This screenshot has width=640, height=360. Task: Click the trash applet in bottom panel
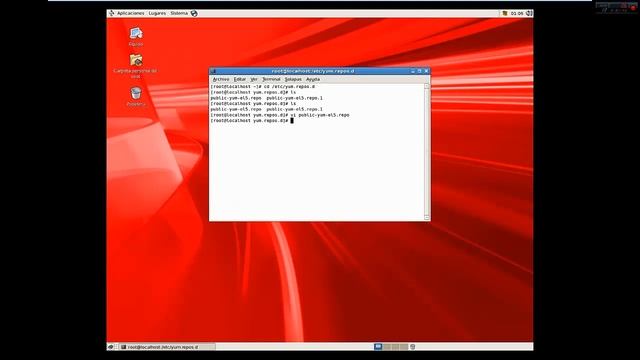pos(413,347)
